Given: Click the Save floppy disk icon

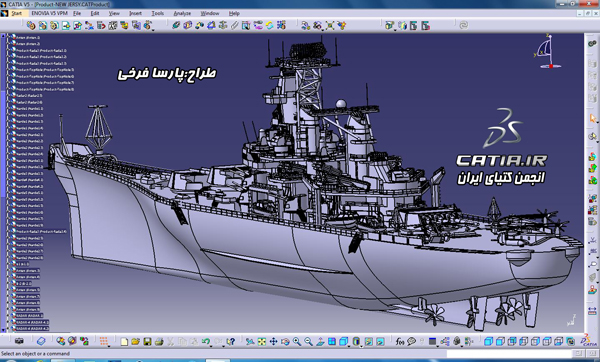Looking at the screenshot, I should tap(147, 341).
